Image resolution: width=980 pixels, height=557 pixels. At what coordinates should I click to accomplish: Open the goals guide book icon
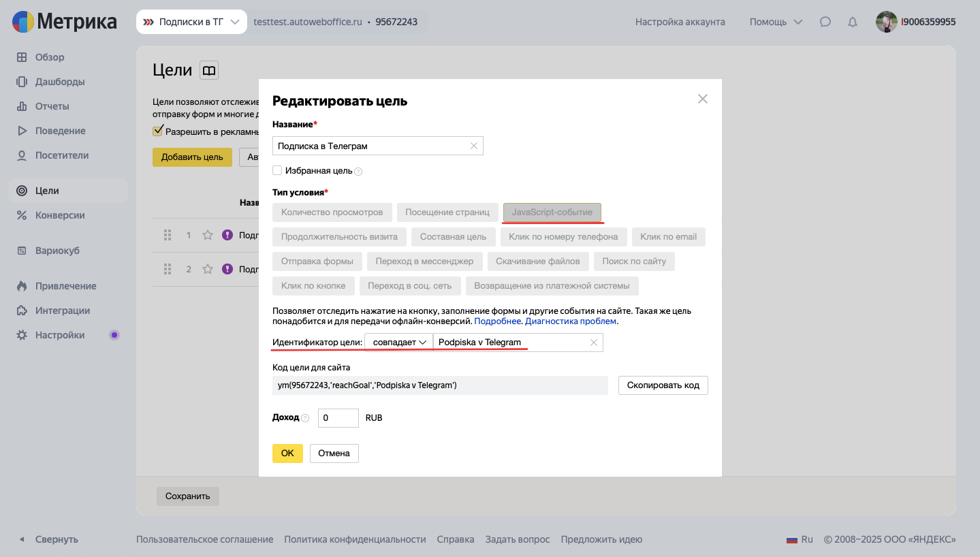[x=209, y=70]
